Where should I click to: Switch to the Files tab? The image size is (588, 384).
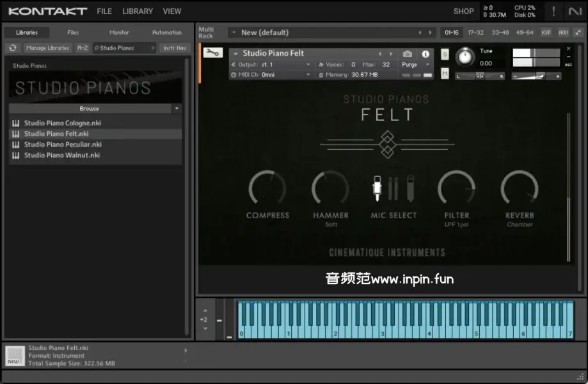73,33
